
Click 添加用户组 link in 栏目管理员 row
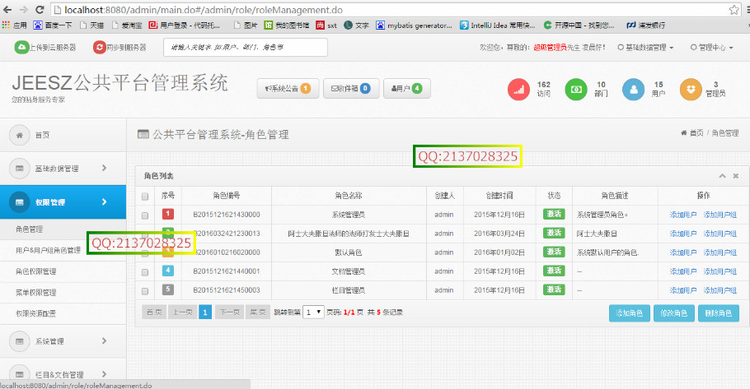[x=720, y=290]
